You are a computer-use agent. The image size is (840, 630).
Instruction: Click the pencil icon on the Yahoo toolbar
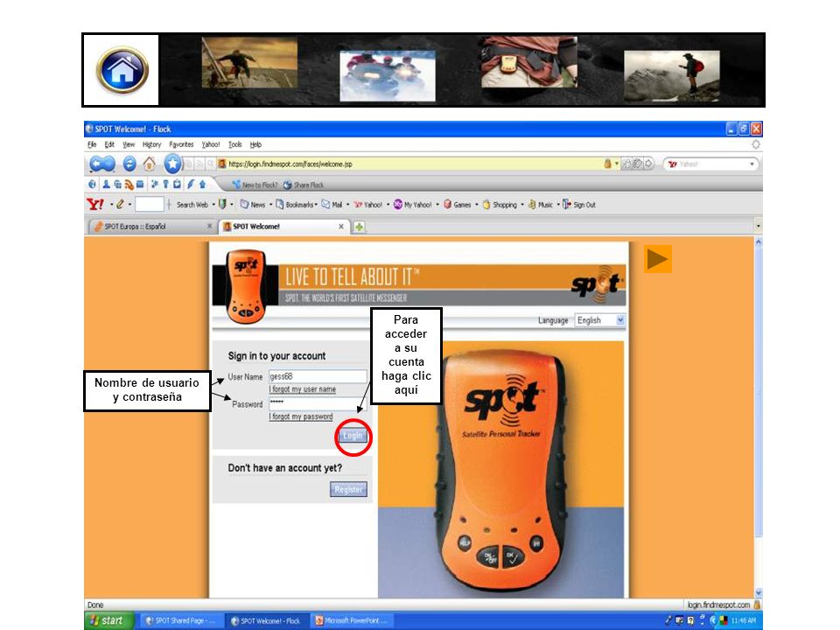pyautogui.click(x=120, y=204)
